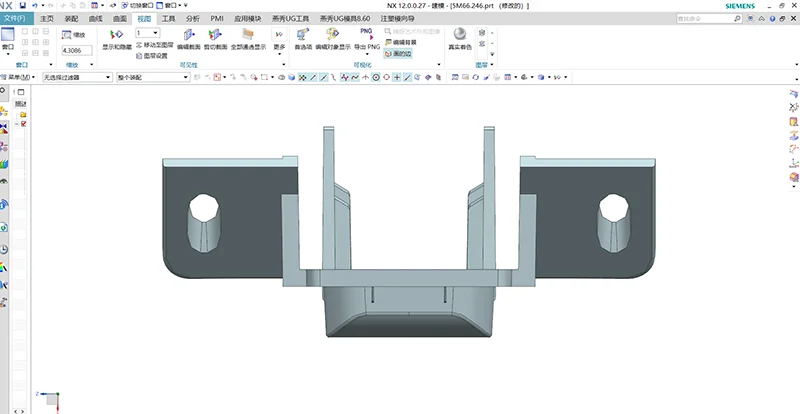Open the 文件(F) File menu
800x414 pixels.
[x=15, y=19]
